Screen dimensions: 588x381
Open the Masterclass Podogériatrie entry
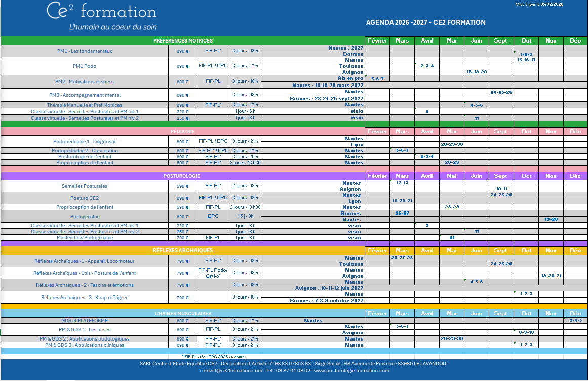(85, 238)
